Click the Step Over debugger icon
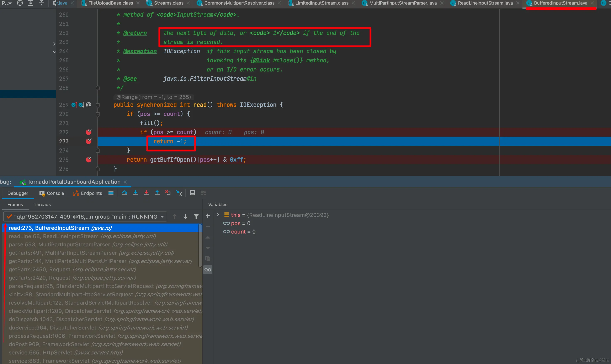The height and width of the screenshot is (364, 611). click(x=125, y=193)
